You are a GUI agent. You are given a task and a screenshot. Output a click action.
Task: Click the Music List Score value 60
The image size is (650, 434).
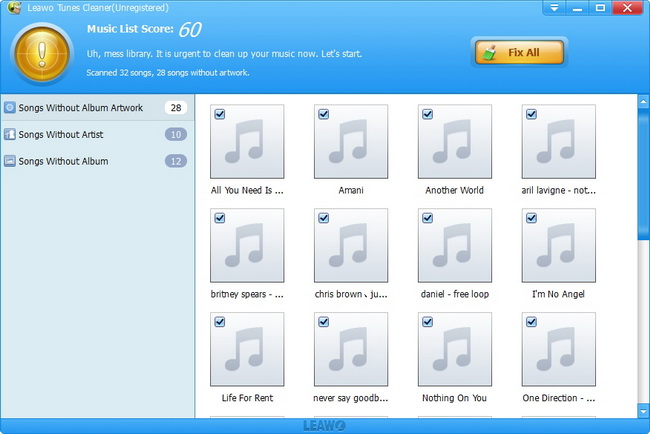pyautogui.click(x=190, y=29)
